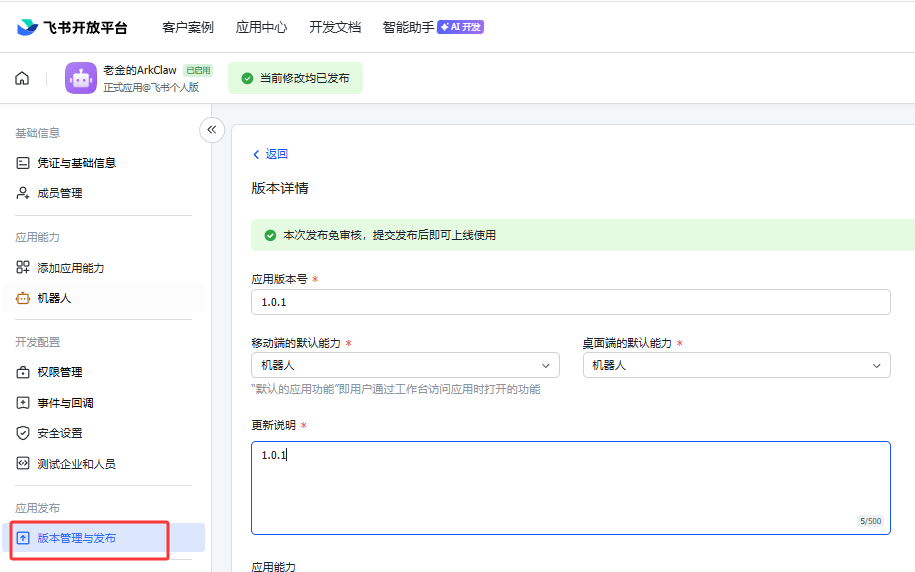915x572 pixels.
Task: Click the 成员管理 person icon
Action: 23,193
